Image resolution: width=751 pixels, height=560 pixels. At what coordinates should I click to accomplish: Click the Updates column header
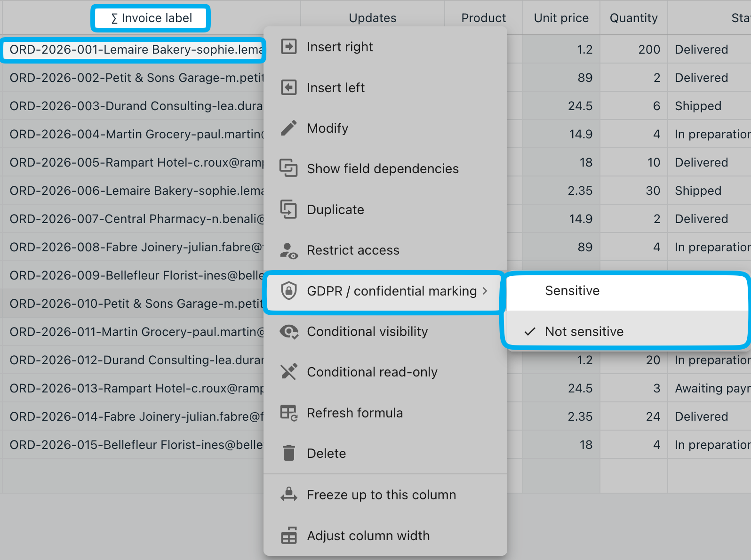(372, 18)
